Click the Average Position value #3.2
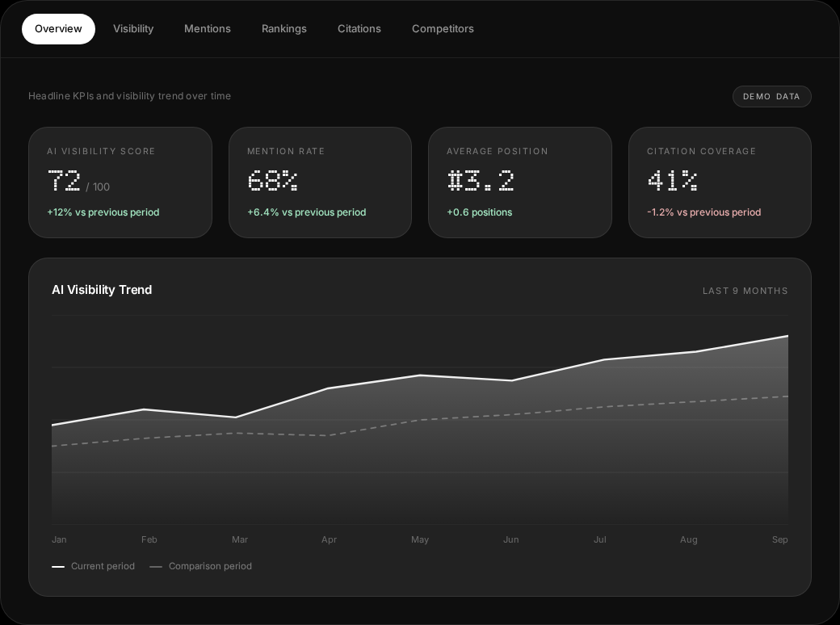 (481, 181)
